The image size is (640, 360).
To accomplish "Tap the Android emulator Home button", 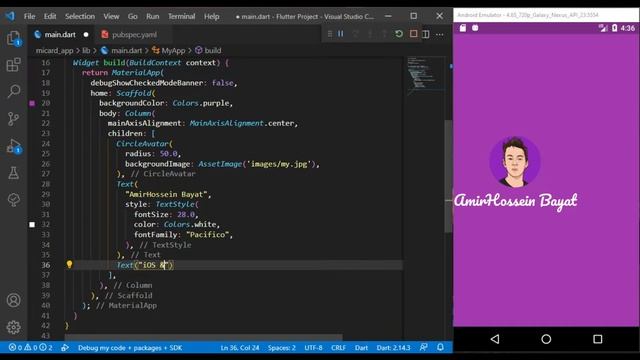I will (x=546, y=339).
